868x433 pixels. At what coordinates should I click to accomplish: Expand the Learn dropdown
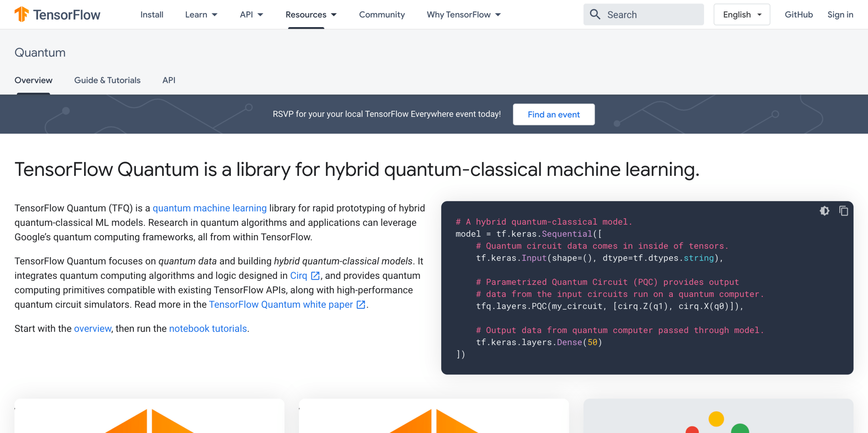[201, 14]
